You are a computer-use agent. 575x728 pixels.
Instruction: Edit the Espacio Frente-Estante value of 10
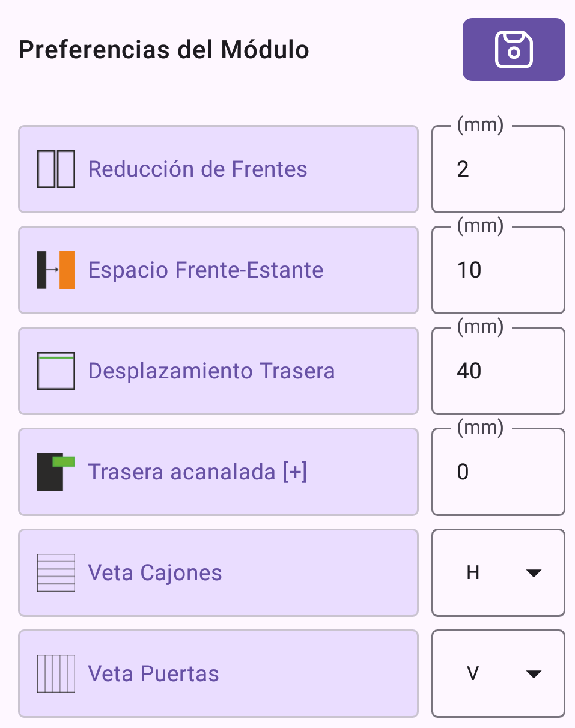pyautogui.click(x=498, y=271)
